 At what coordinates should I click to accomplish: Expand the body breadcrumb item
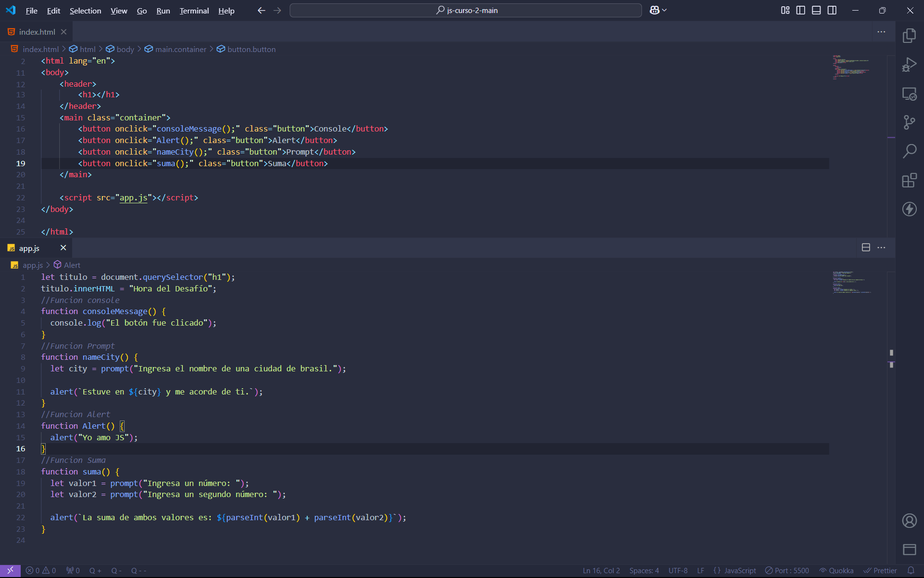pos(120,49)
